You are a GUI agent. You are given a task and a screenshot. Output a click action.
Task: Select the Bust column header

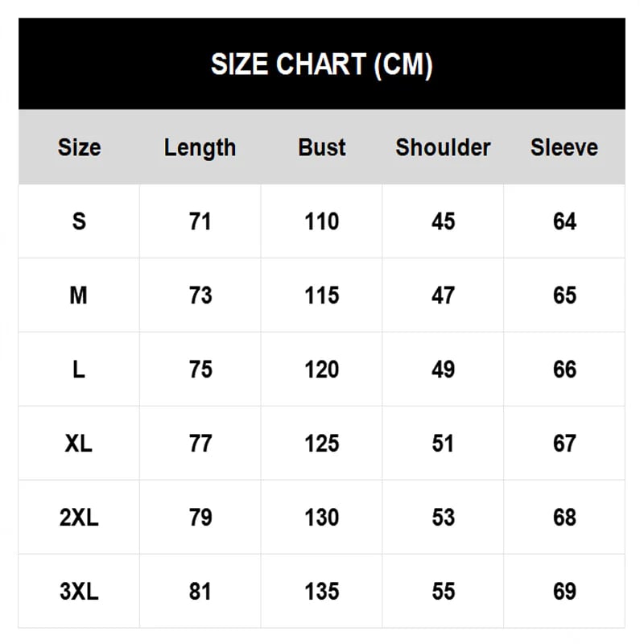pyautogui.click(x=321, y=147)
